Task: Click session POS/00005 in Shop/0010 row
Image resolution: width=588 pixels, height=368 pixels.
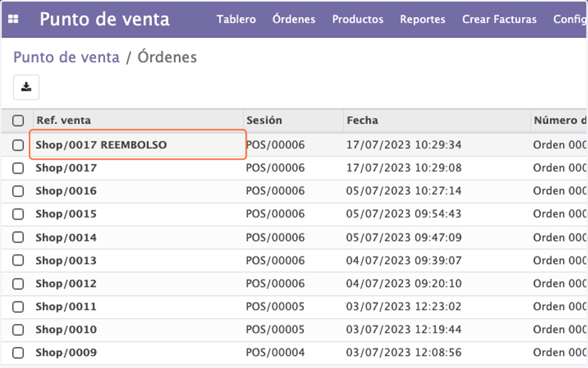Action: tap(275, 330)
